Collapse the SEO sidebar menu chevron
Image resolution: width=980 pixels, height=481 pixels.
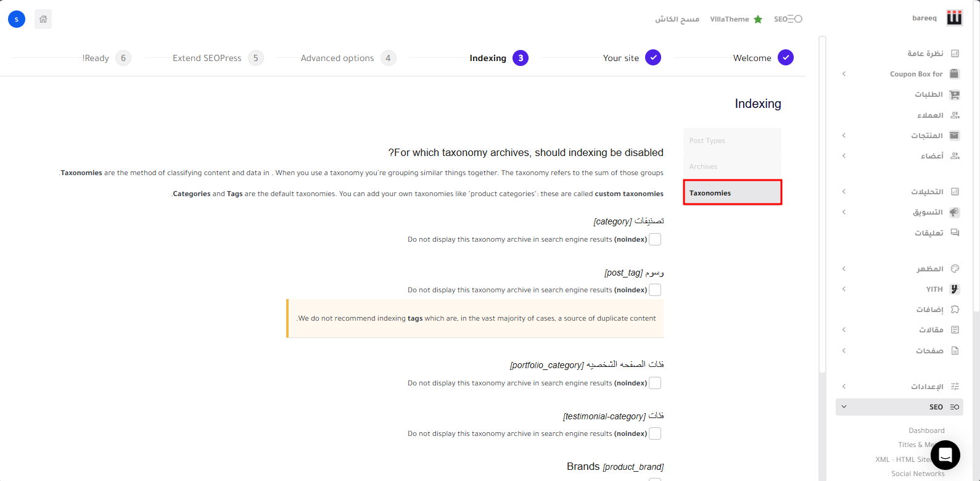[844, 407]
